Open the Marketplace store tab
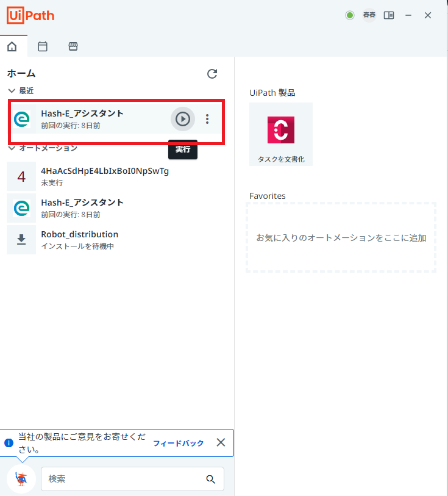The height and width of the screenshot is (496, 448). tap(73, 46)
